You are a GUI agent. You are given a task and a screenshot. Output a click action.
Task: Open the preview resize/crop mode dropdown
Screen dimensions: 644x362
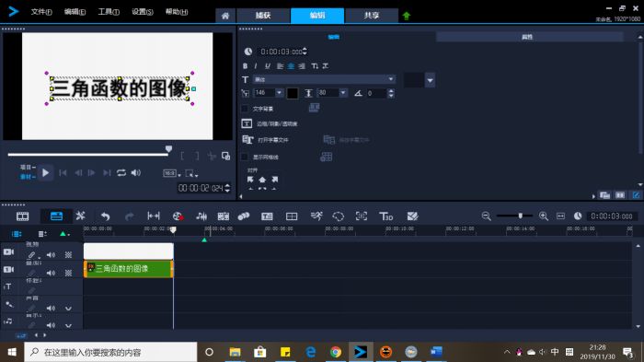(x=191, y=173)
